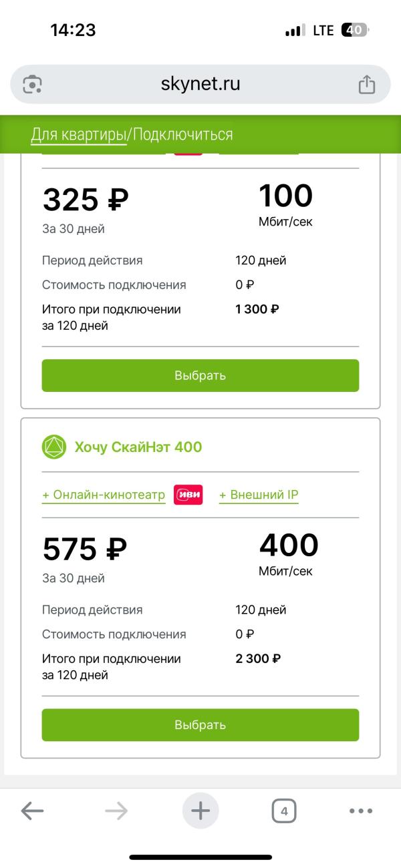This screenshot has height=868, width=401.
Task: Focus the skynet.ru address field
Action: 200,84
